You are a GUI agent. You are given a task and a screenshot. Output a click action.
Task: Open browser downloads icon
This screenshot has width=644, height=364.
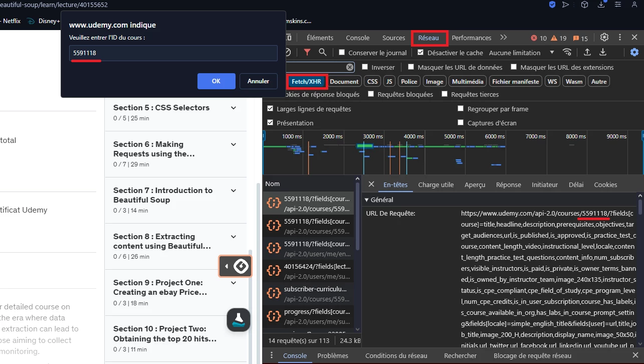pos(601,5)
